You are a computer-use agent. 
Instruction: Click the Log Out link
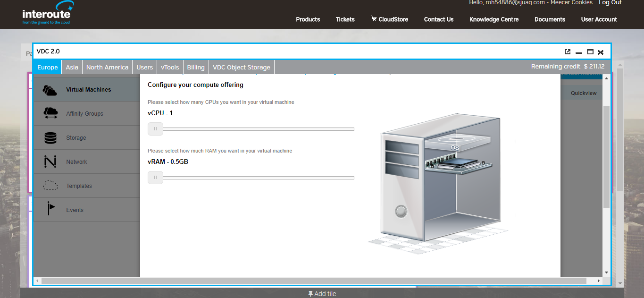[610, 3]
